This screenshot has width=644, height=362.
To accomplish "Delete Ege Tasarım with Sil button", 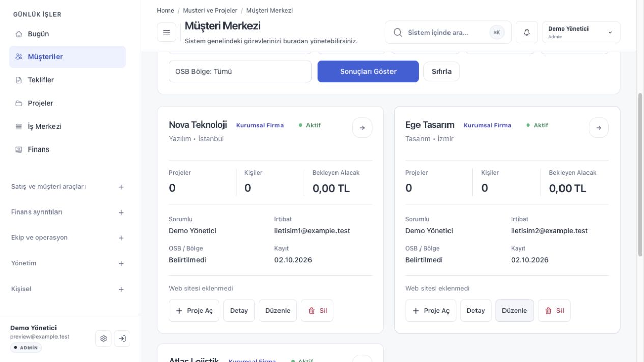I will (554, 311).
